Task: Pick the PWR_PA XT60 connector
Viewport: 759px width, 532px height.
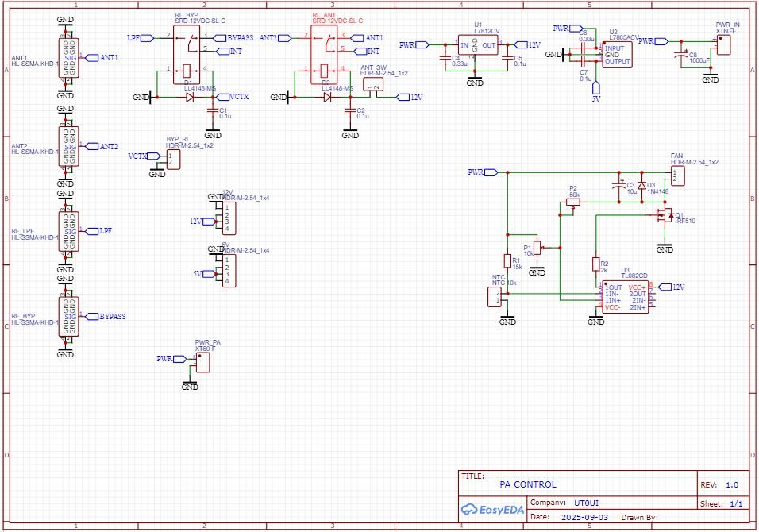Action: pyautogui.click(x=203, y=362)
